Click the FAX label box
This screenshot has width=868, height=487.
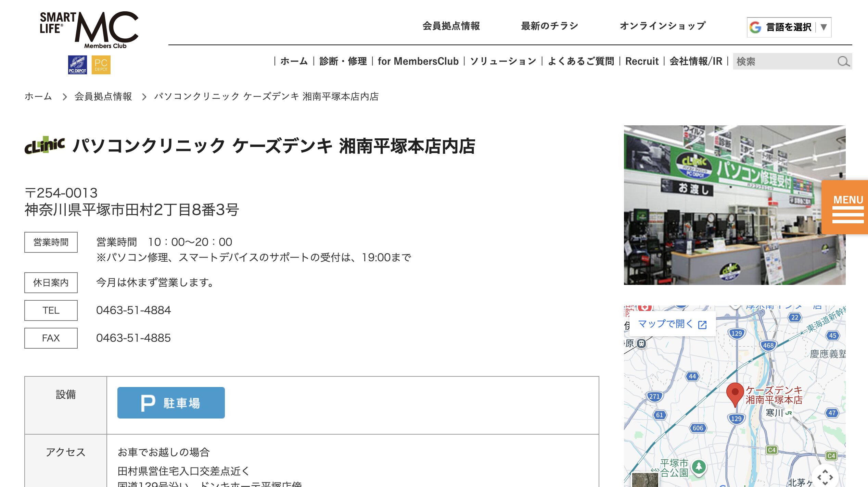(51, 338)
